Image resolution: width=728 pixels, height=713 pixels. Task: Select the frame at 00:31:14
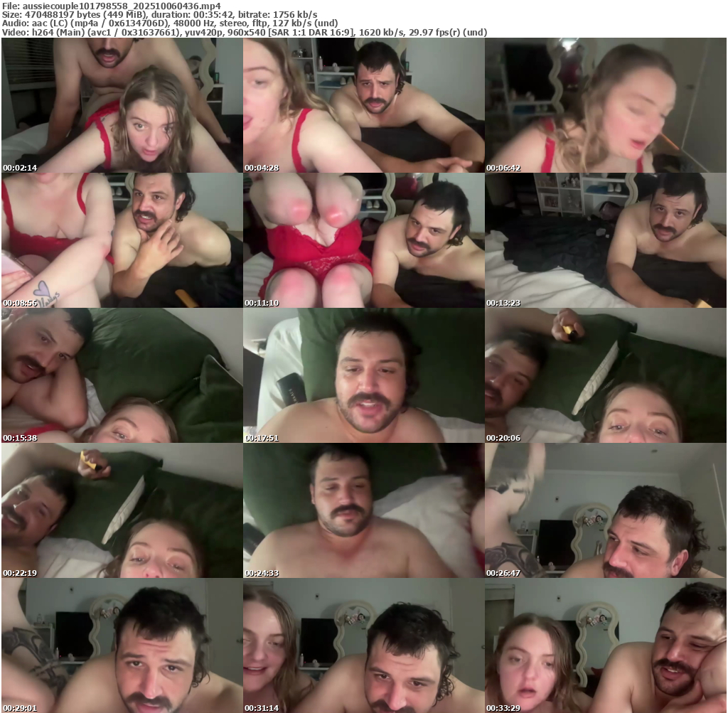coord(363,645)
